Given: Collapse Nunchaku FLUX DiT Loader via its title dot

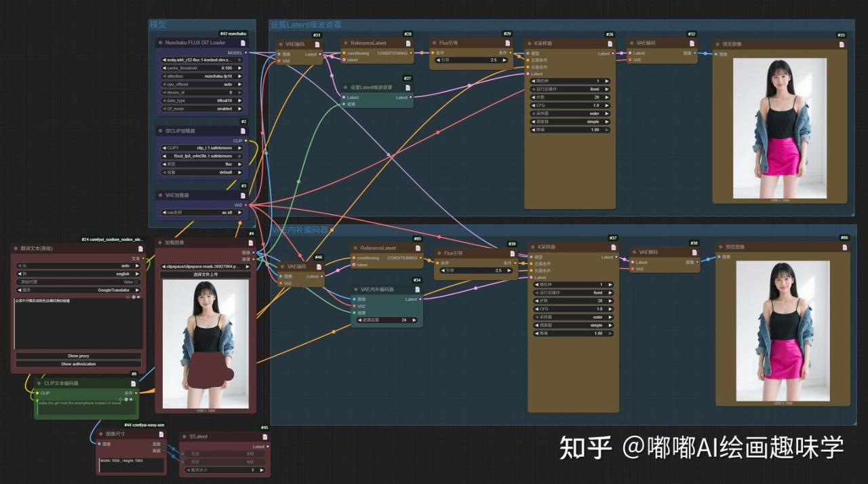Looking at the screenshot, I should coord(161,43).
